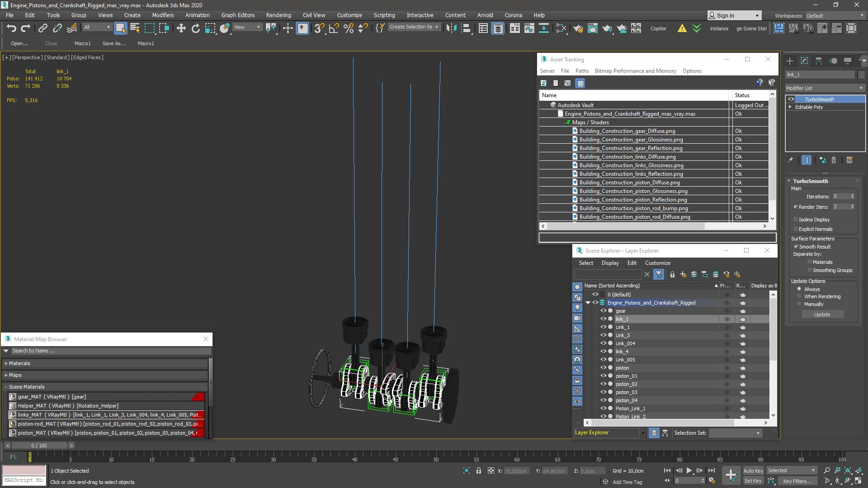Viewport: 868px width, 488px height.
Task: Open Paths menu in Asset Tracking
Action: pyautogui.click(x=582, y=71)
